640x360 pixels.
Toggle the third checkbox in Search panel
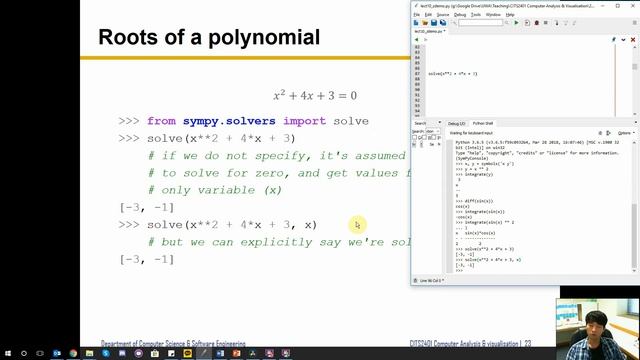coord(433,137)
